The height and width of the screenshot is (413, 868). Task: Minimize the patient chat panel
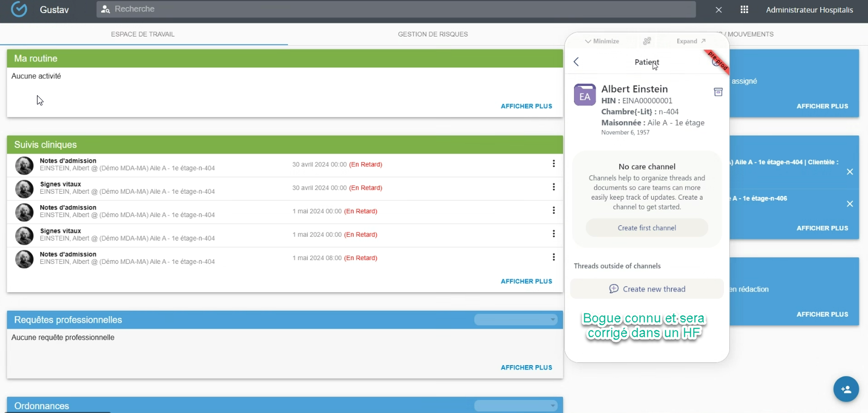[x=602, y=41]
